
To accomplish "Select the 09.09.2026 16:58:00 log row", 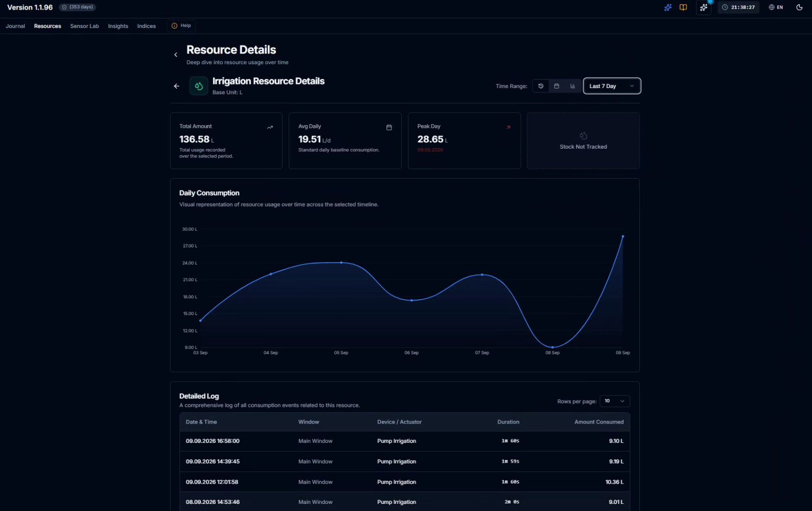I will [405, 441].
